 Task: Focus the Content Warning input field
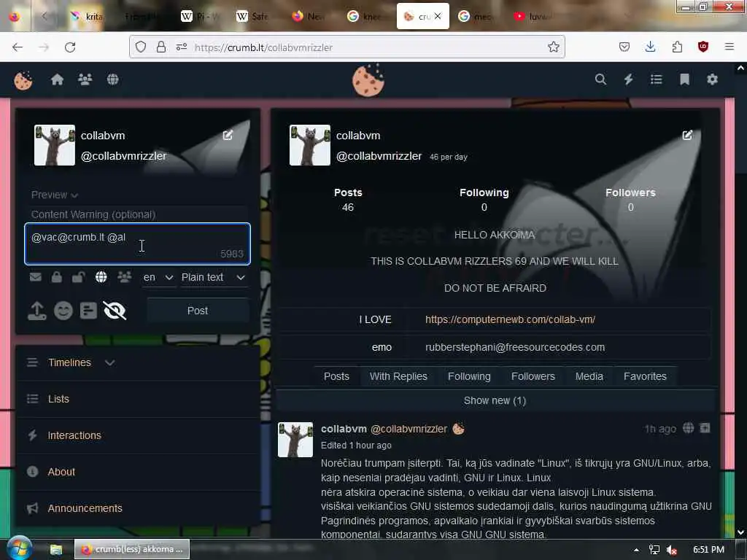[137, 214]
